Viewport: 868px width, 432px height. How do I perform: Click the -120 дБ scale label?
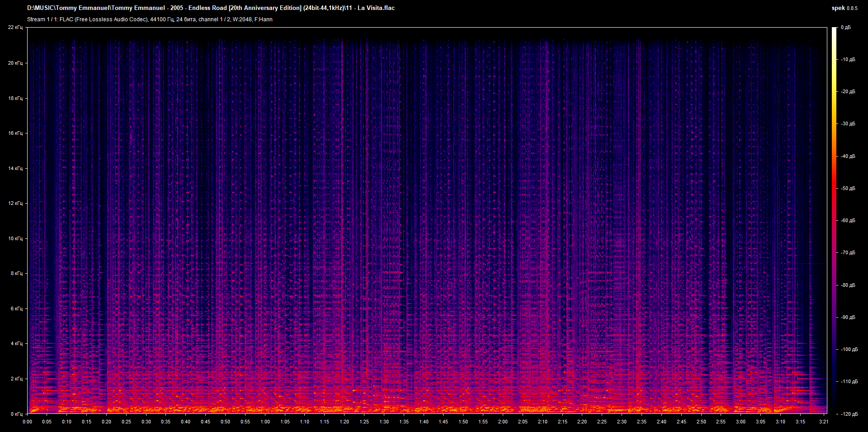pos(849,414)
